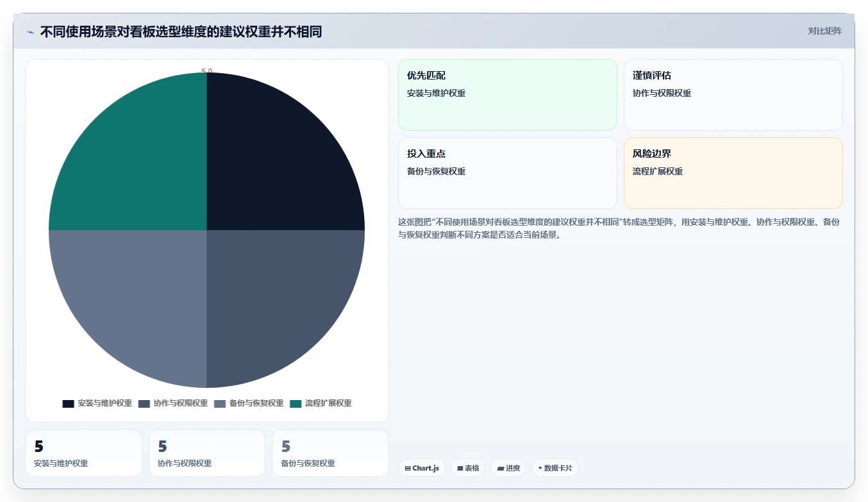Toggle the 安装与维护权重 legend swatch
Screen dimensions: 868x502
pyautogui.click(x=68, y=403)
